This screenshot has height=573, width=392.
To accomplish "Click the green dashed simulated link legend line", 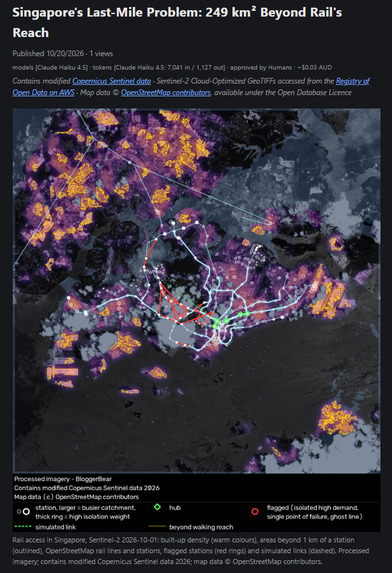I will point(23,527).
